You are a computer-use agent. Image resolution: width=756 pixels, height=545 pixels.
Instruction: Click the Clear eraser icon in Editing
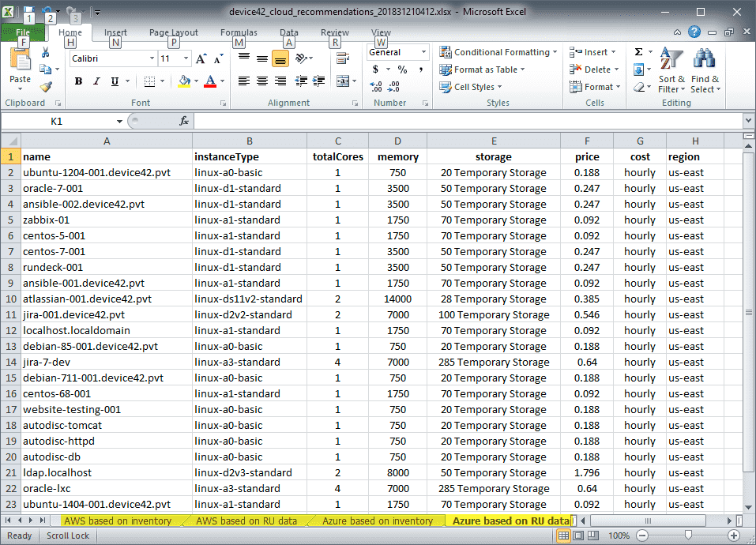pos(638,87)
